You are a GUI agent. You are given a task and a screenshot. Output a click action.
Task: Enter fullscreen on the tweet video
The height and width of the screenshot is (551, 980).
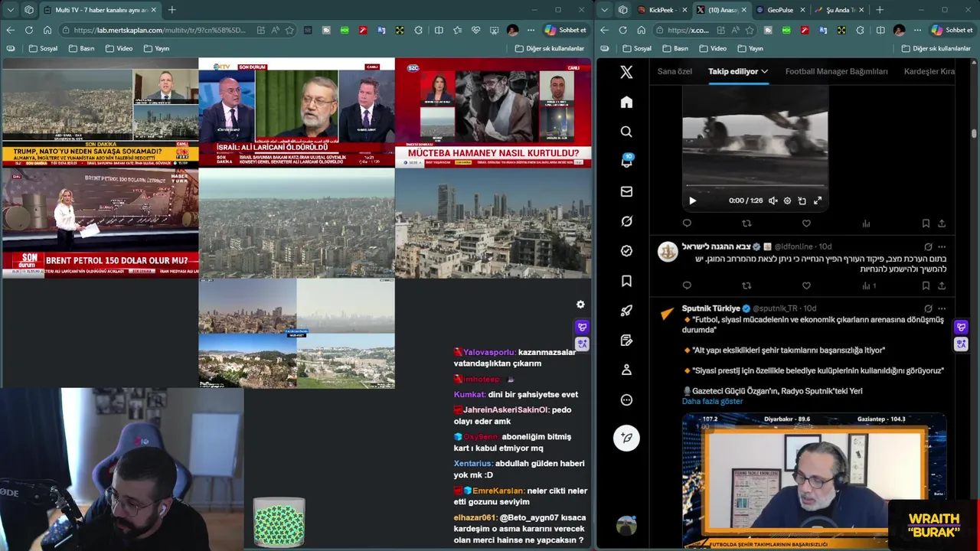[x=818, y=201]
